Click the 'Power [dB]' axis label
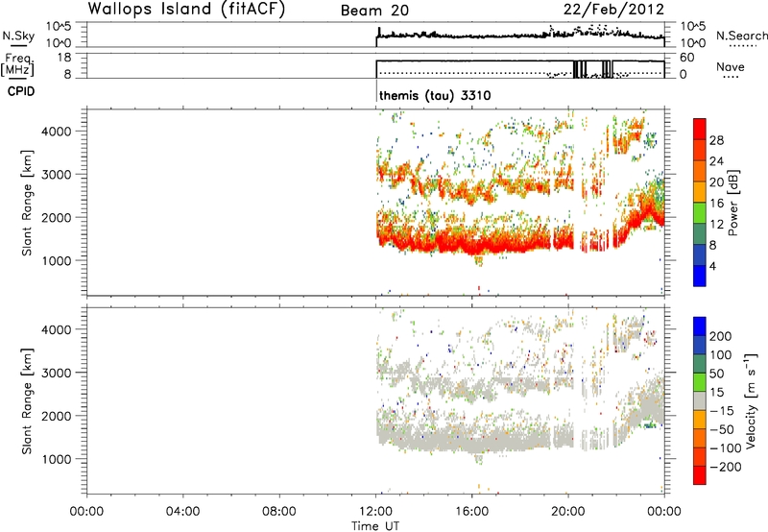 click(732, 204)
